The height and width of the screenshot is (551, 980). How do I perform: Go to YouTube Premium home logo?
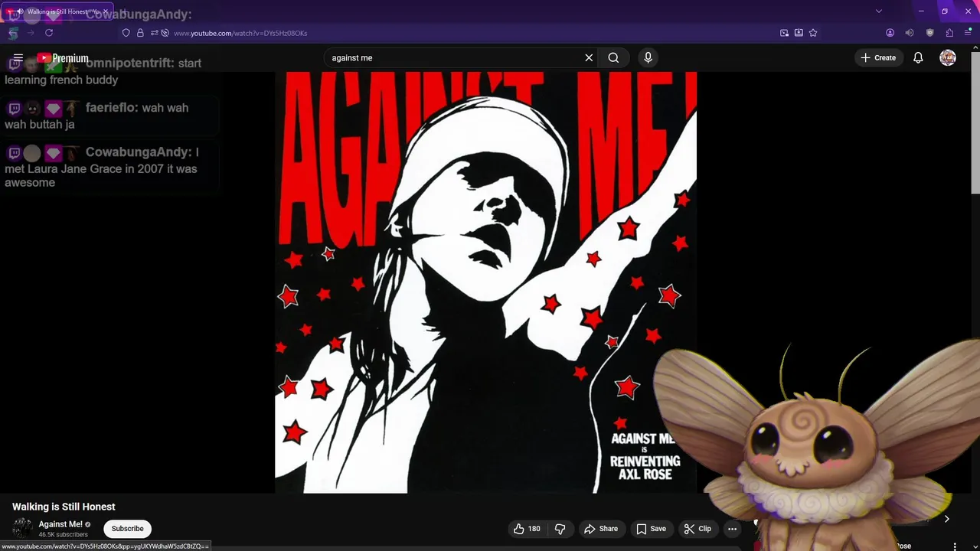pos(63,58)
